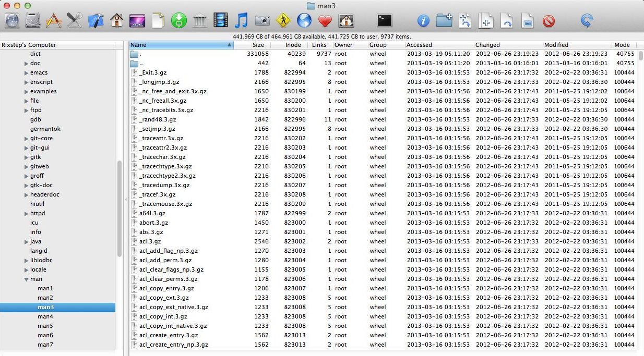This screenshot has width=644, height=356.
Task: Select the libiodbc folder in sidebar
Action: pos(41,260)
